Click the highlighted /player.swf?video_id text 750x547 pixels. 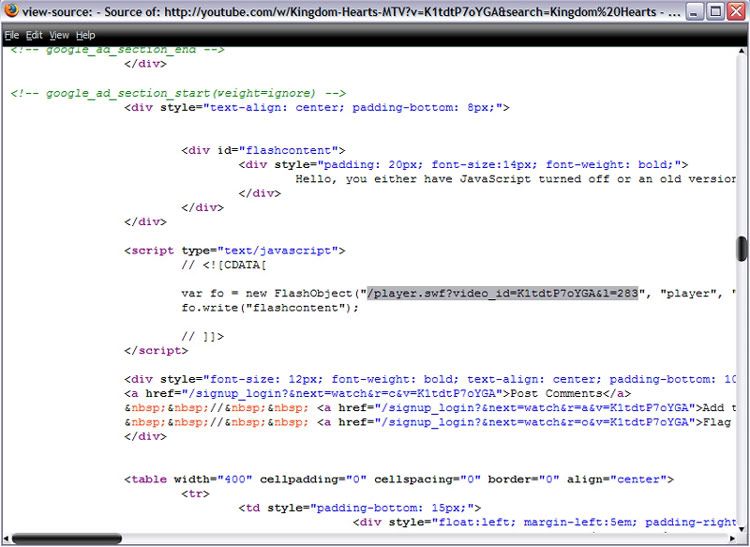502,294
